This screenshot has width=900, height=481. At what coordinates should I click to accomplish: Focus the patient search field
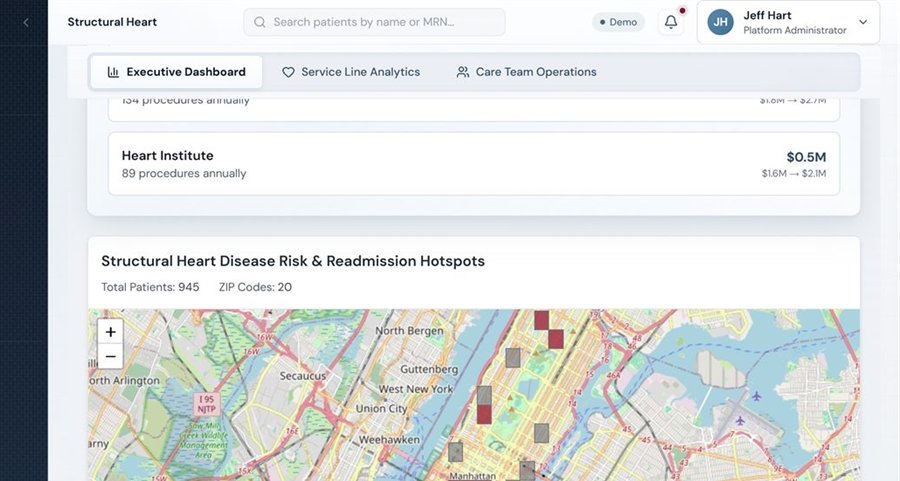pos(374,22)
